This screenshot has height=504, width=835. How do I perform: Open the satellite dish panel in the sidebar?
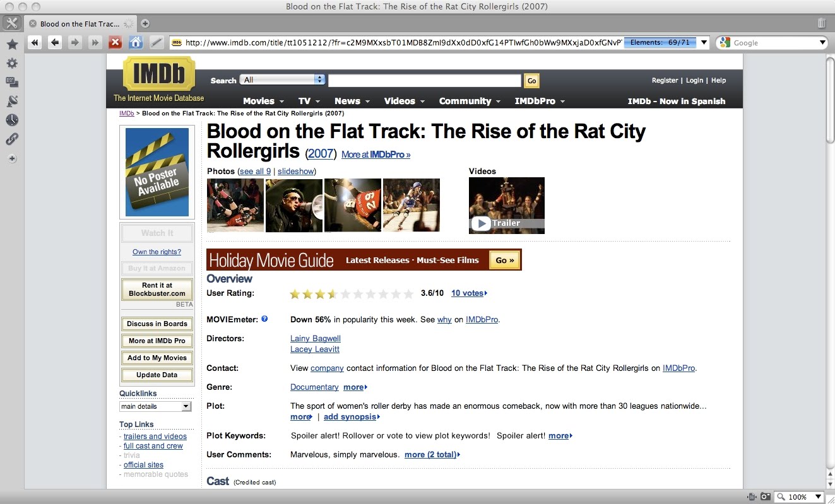click(x=12, y=101)
